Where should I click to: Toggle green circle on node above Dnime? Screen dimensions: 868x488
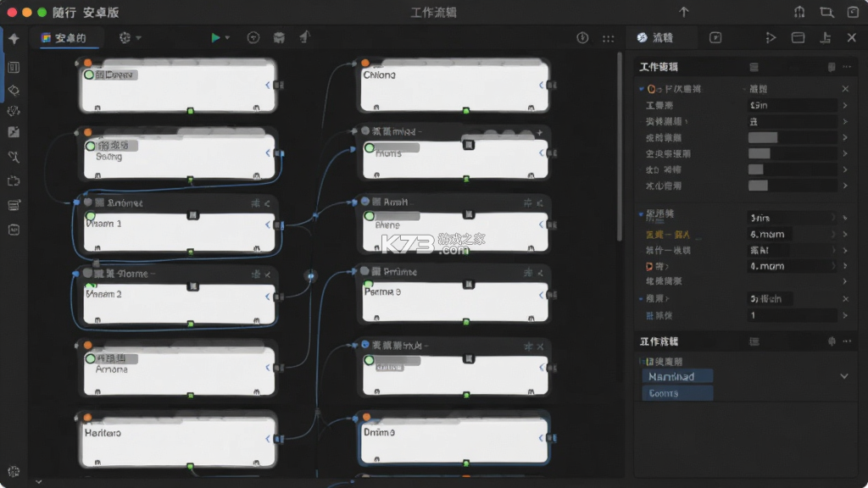click(x=370, y=360)
